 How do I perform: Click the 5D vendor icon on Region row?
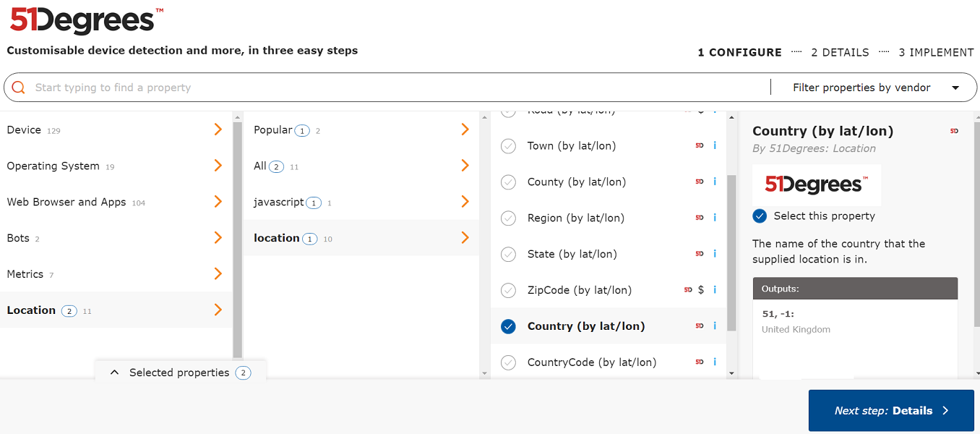699,218
